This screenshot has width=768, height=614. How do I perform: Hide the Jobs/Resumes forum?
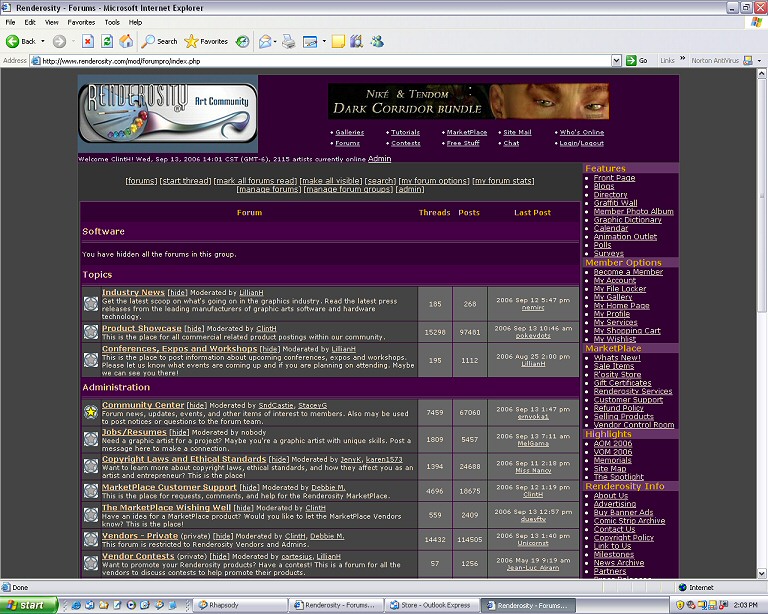click(178, 432)
